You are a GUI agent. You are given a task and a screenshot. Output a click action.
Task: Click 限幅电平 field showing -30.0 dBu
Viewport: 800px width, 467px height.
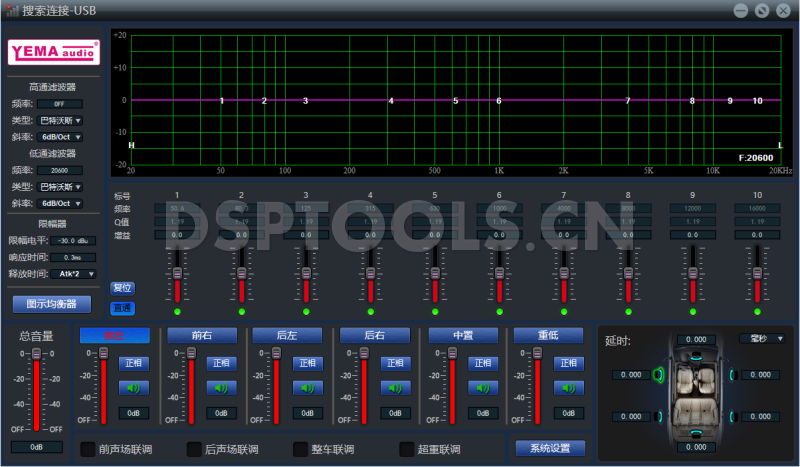click(73, 241)
